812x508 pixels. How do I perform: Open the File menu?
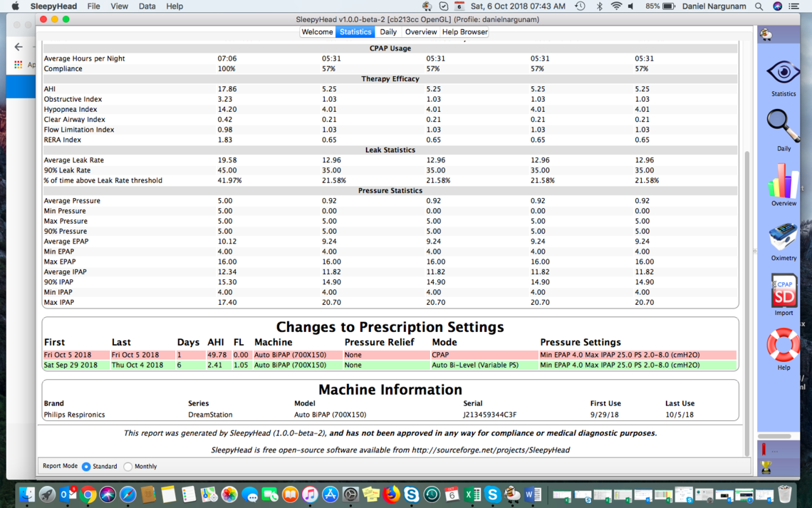click(94, 6)
